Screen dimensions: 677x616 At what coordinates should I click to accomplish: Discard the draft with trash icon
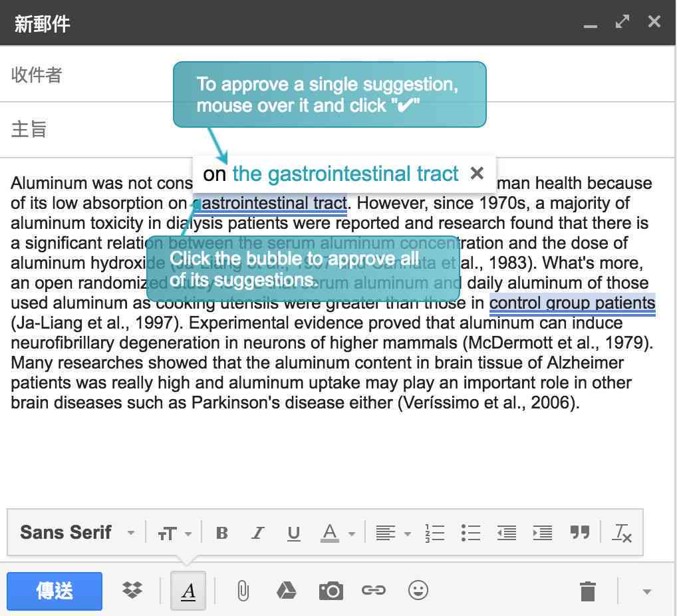tap(588, 591)
